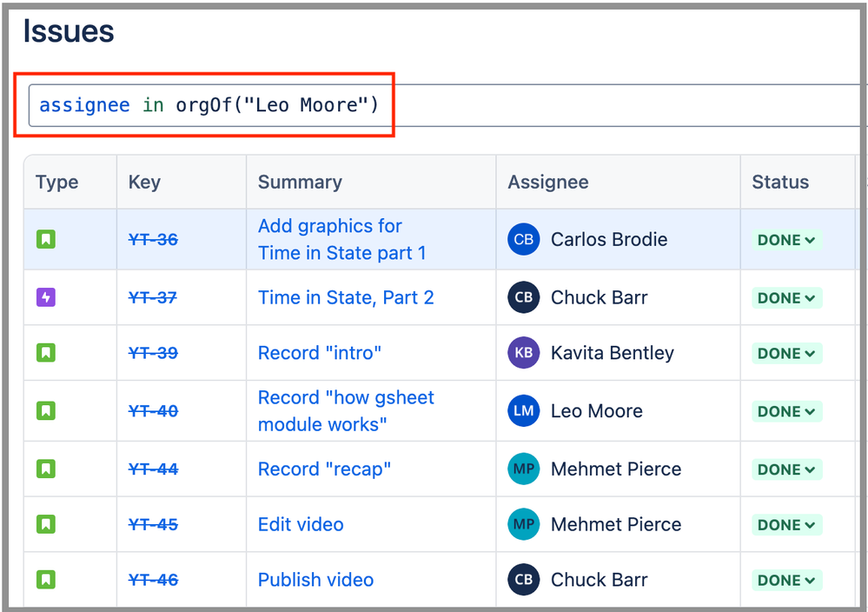
Task: Click the Key column header
Action: click(143, 182)
